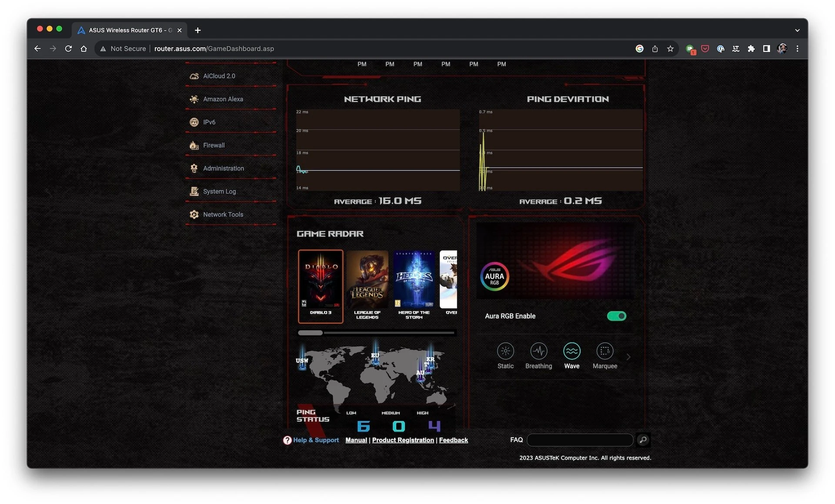Bookmark this page with the star icon

[670, 49]
